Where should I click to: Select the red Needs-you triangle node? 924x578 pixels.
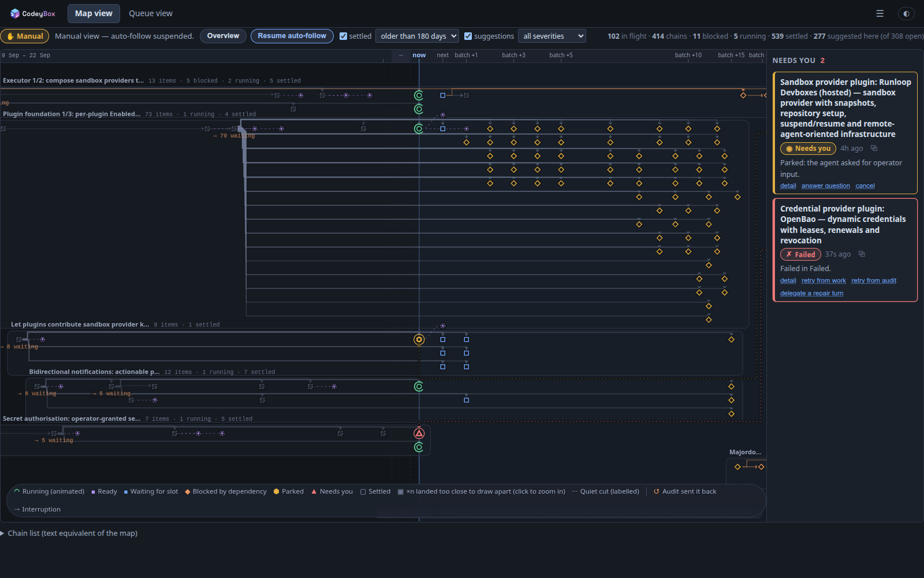click(419, 433)
